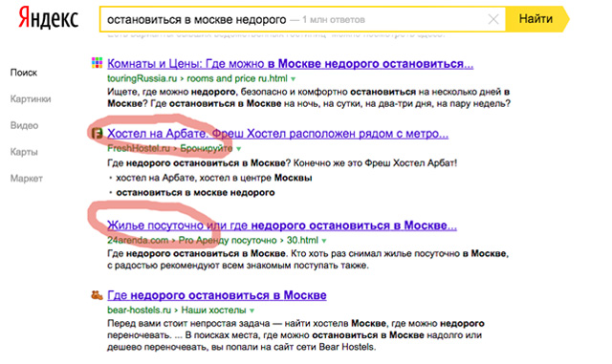Clear the search query with the X icon
This screenshot has width=612, height=364.
click(x=493, y=19)
